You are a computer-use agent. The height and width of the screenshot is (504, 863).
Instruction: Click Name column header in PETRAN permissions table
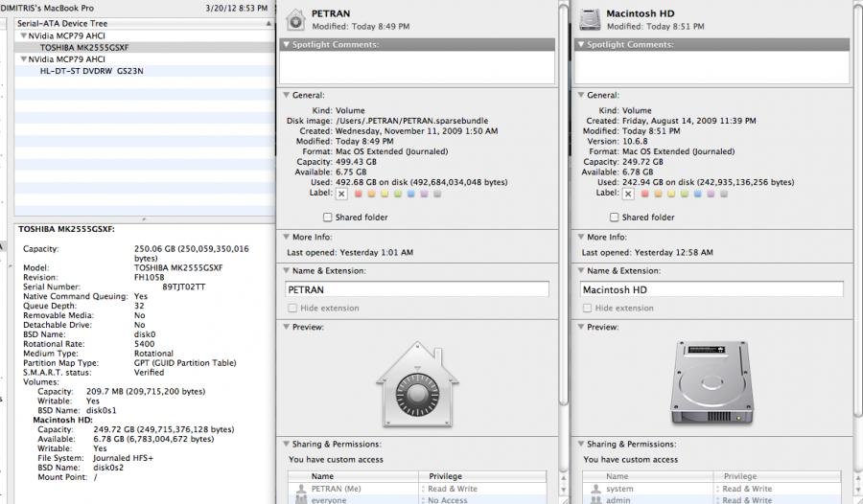tap(353, 476)
